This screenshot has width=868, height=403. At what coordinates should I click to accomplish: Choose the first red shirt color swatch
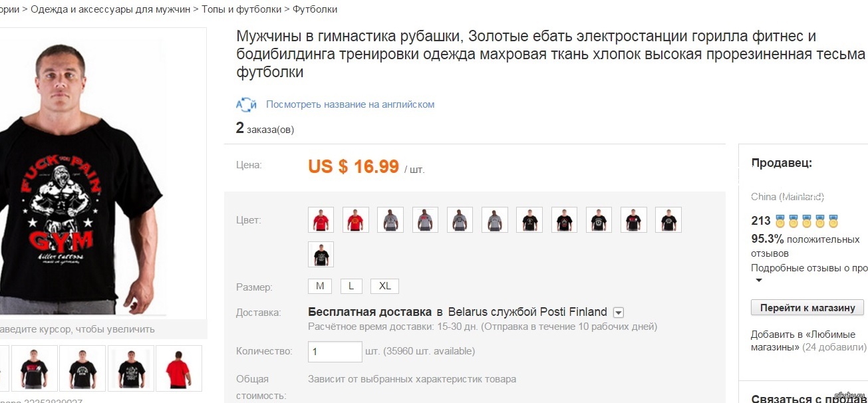tap(321, 219)
